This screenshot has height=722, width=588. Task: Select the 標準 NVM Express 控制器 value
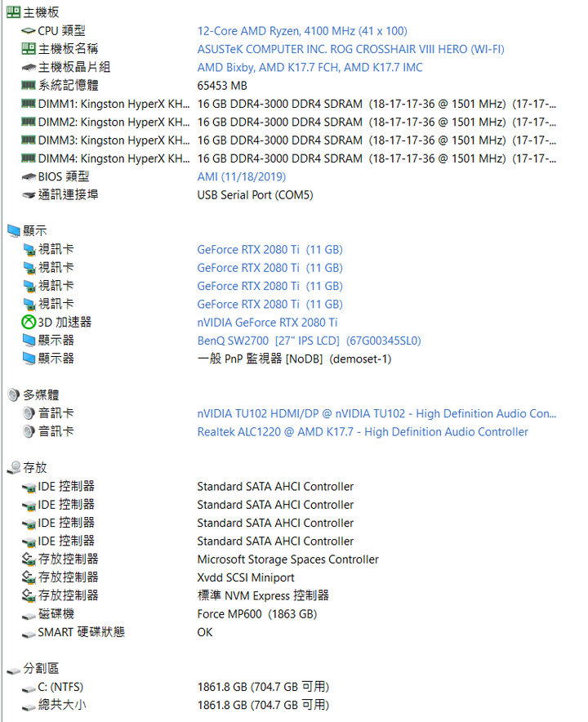[263, 595]
